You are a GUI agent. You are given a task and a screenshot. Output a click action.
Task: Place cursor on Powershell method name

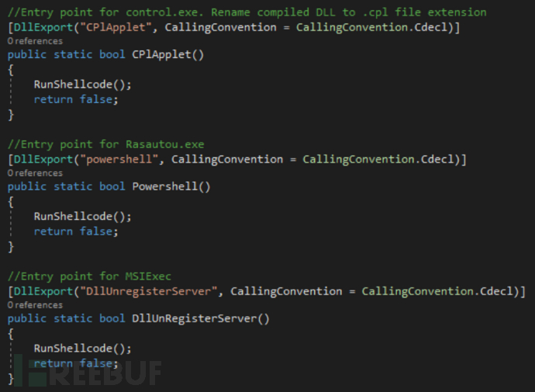point(165,187)
